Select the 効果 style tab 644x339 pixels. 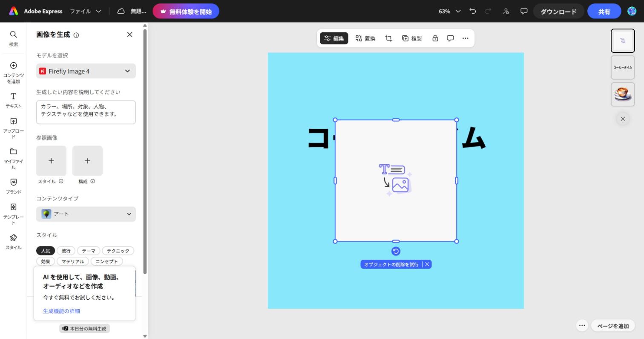pos(46,261)
